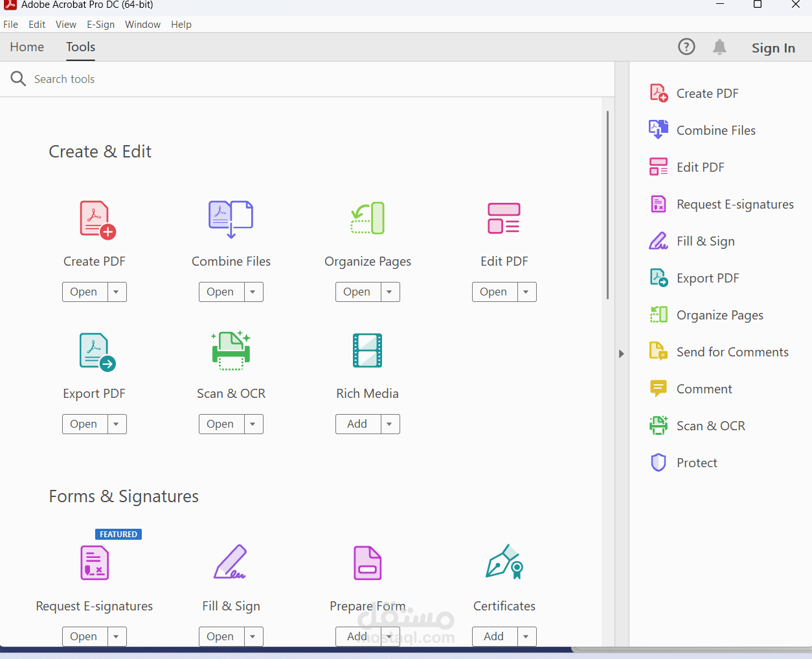
Task: Expand the Combine Files button dropdown arrow
Action: pos(253,292)
